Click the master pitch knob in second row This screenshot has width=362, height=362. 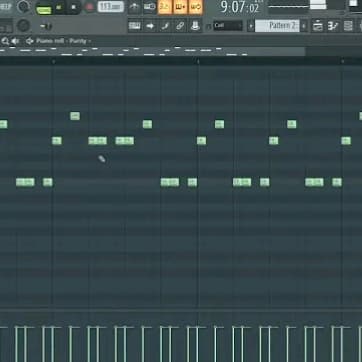click(x=23, y=26)
